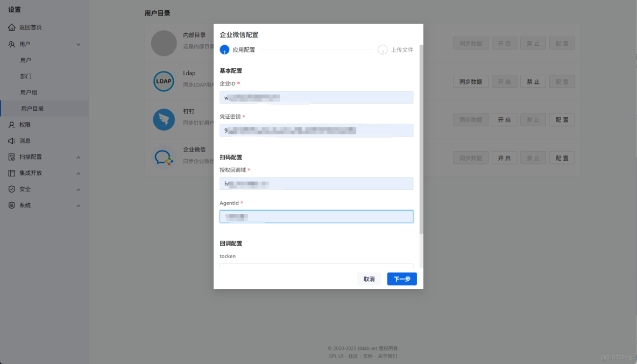This screenshot has height=364, width=637.
Task: Click the 下一步 button
Action: tap(401, 279)
